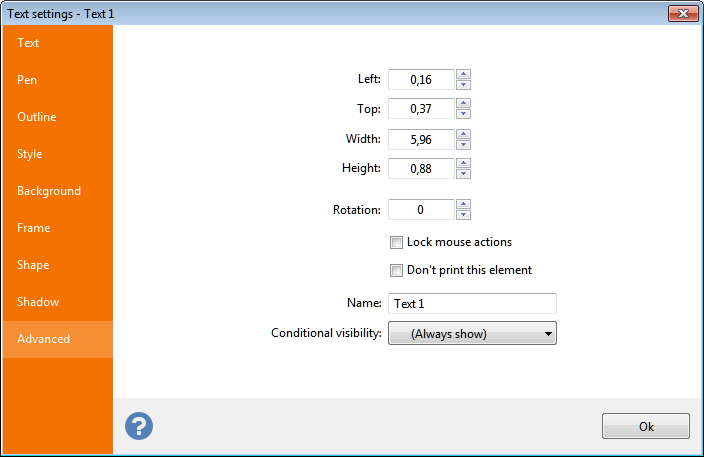
Task: Open the Conditional visibility dropdown
Action: (471, 334)
